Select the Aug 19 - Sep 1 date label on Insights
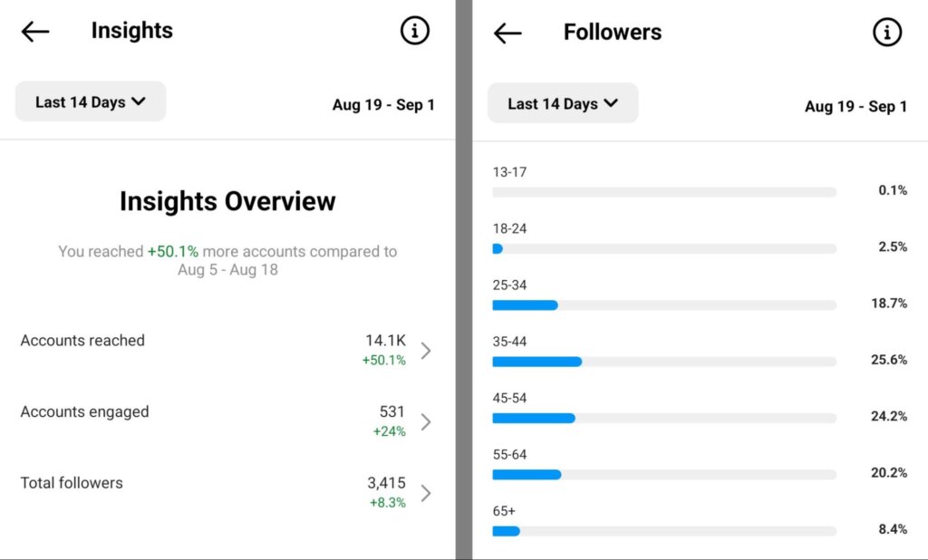Viewport: 928px width, 560px height. [383, 105]
